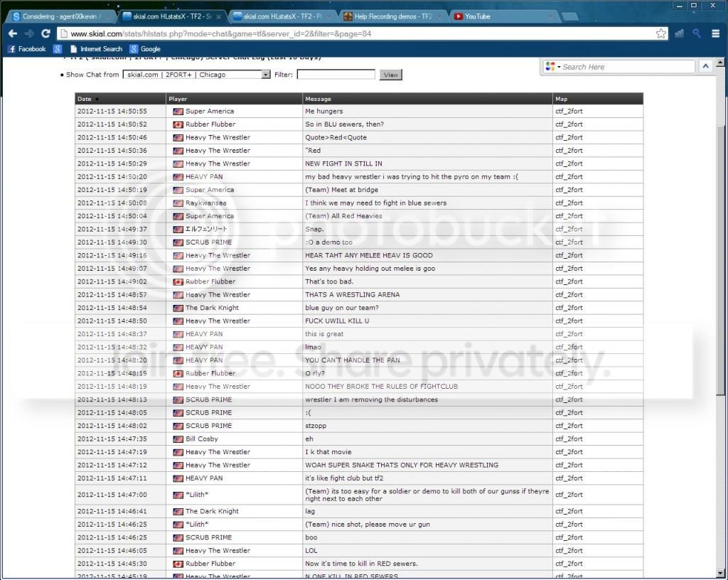Screen dimensions: 728x580
Task: Click the View button
Action: click(x=390, y=75)
